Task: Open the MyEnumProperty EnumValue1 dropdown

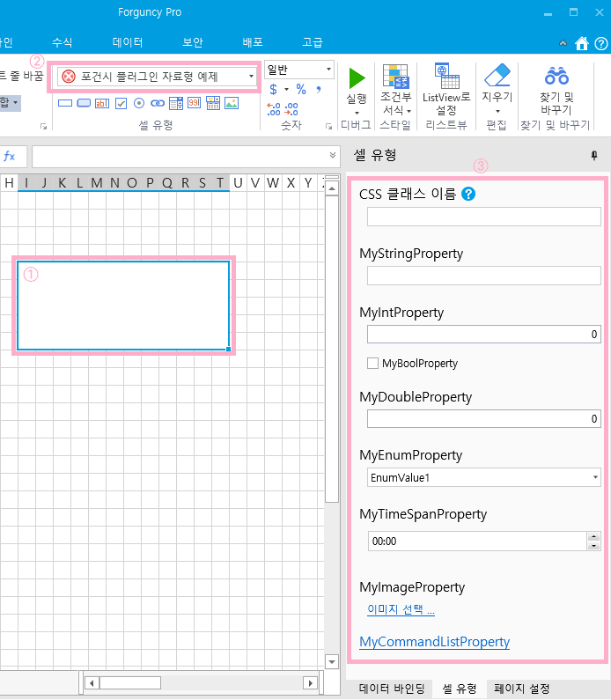Action: [595, 477]
